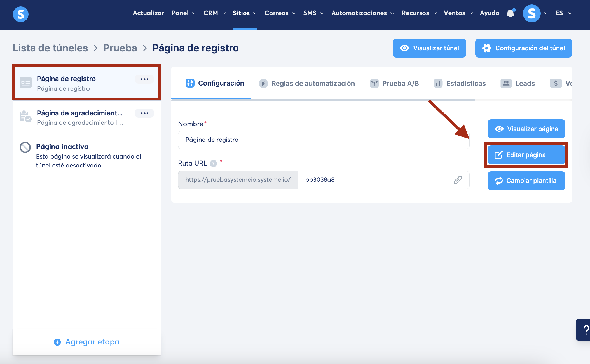Viewport: 590px width, 364px height.
Task: Expand the Sitios menu dropdown
Action: [x=245, y=13]
